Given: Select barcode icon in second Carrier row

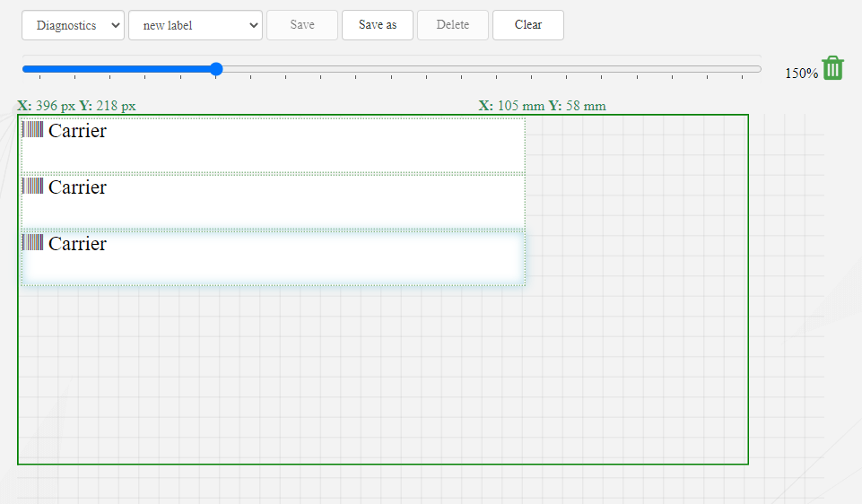Looking at the screenshot, I should pyautogui.click(x=32, y=186).
